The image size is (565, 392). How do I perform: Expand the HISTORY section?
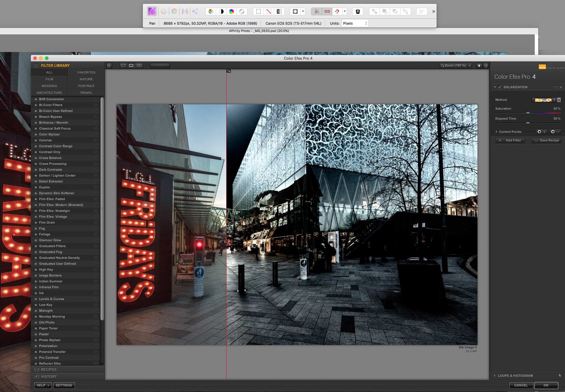click(68, 376)
